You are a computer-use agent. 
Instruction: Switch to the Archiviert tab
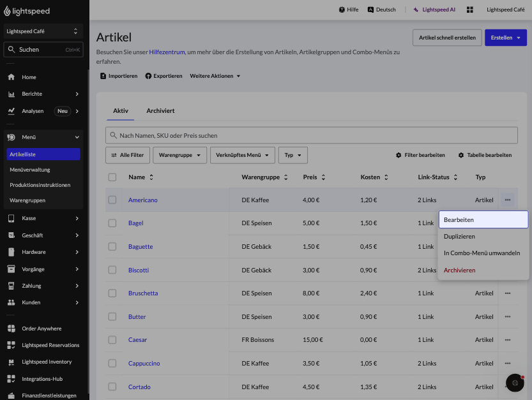(x=160, y=111)
